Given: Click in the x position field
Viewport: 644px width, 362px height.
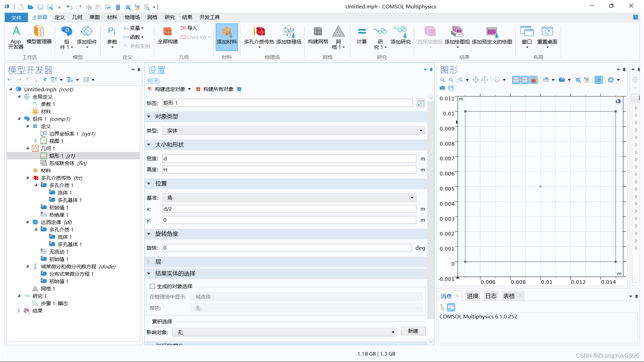Looking at the screenshot, I should (289, 209).
